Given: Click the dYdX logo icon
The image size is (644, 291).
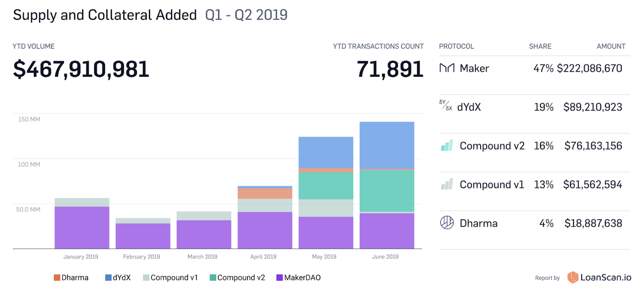Looking at the screenshot, I should point(446,105).
